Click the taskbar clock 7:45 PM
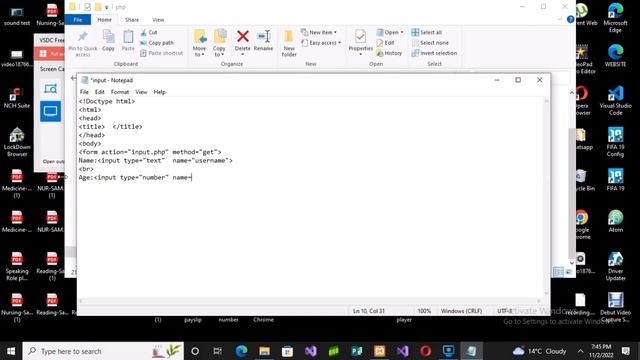 pos(601,351)
